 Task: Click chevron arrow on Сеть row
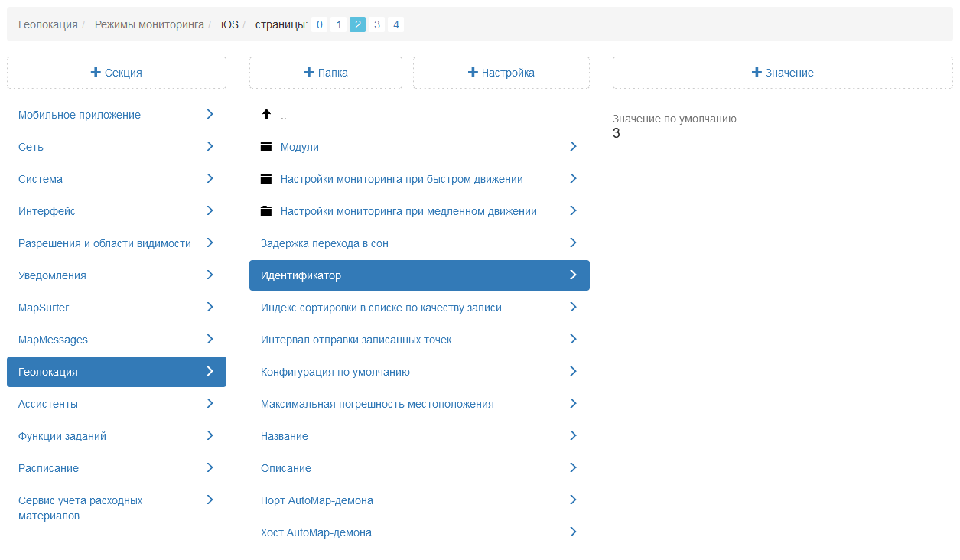coord(210,146)
